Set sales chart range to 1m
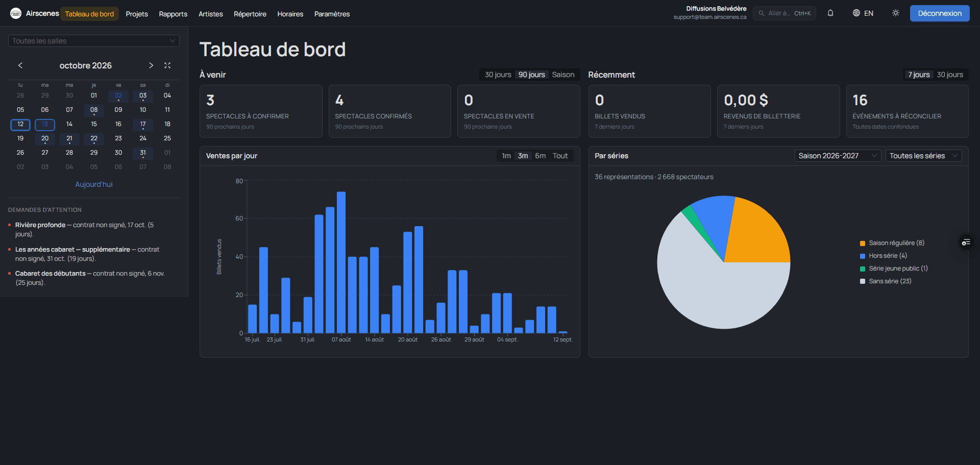Screen dimensions: 980x465 [506, 156]
